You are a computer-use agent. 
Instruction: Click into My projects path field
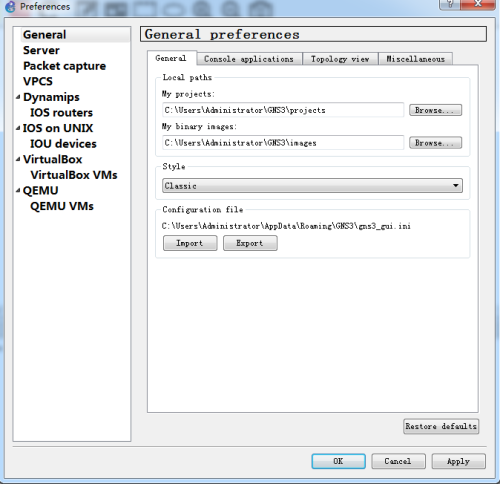[283, 110]
